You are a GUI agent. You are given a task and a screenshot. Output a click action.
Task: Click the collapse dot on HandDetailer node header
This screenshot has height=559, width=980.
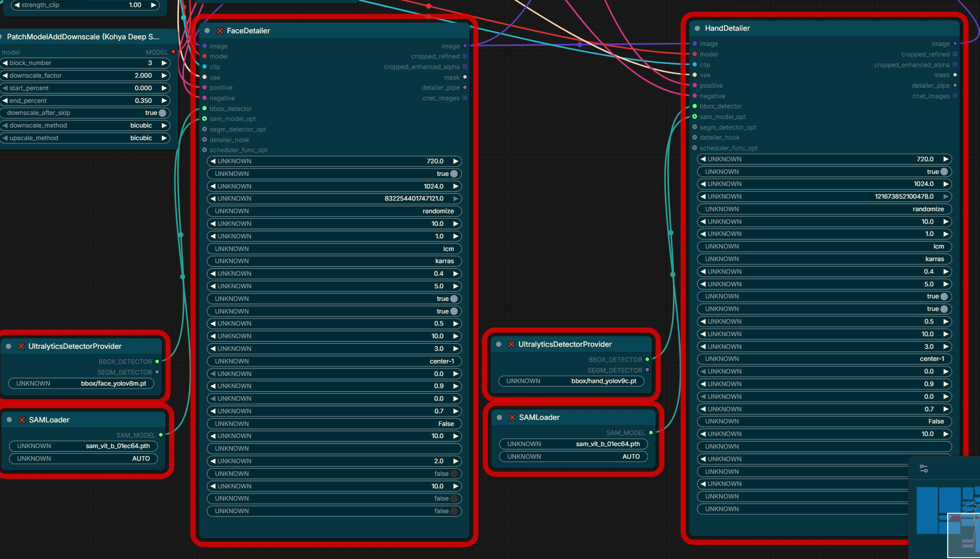click(697, 28)
